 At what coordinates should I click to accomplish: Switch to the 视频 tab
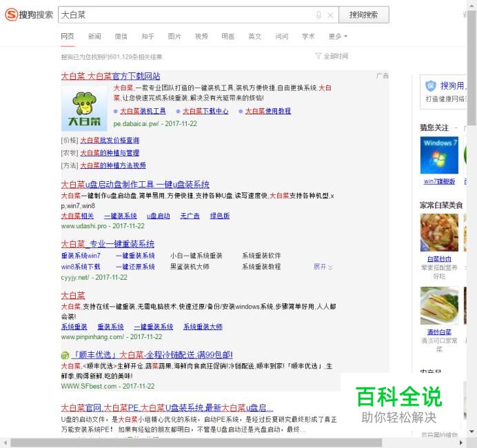[x=201, y=37]
